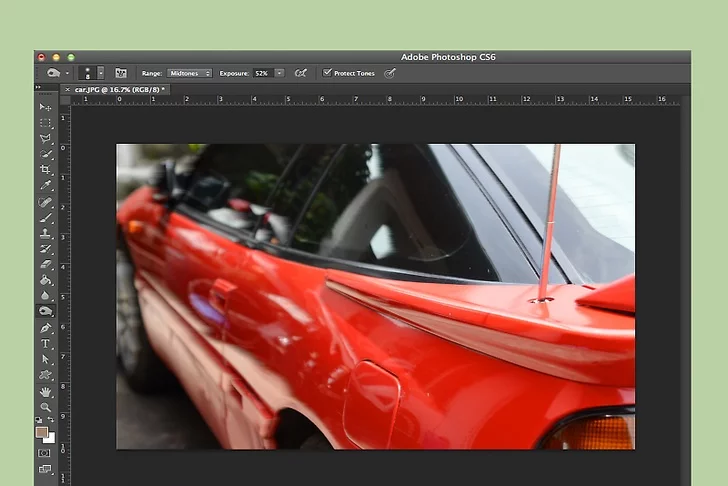
Task: Select the Pen tool
Action: (46, 328)
